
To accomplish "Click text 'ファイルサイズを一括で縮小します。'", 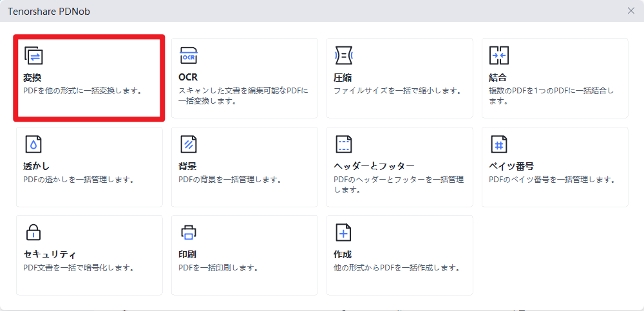I will pyautogui.click(x=398, y=90).
